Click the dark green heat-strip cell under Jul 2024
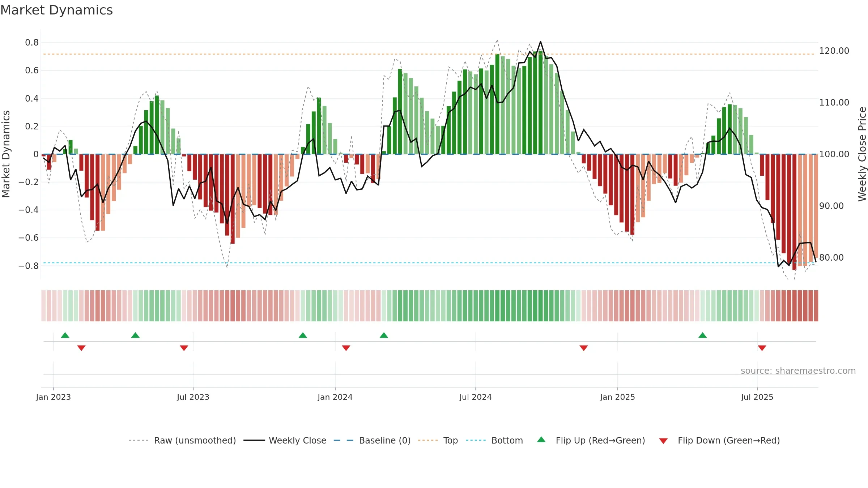The image size is (868, 488). (476, 305)
